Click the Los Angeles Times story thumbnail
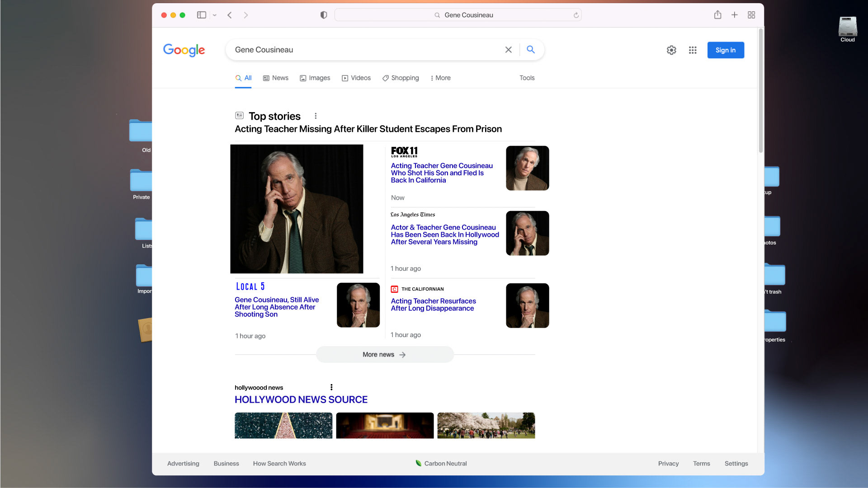 (527, 233)
